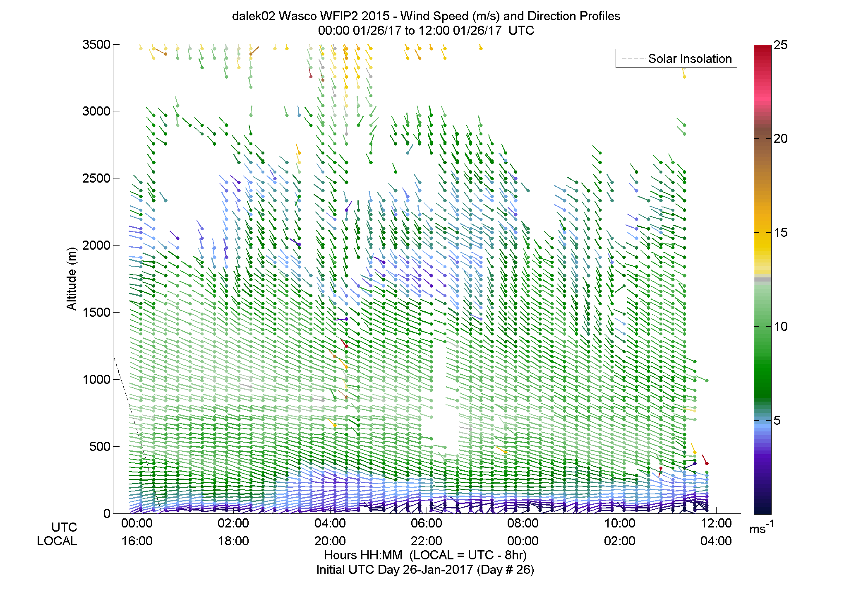Click the colorbar label 10
Screen dimensions: 868x590
(x=780, y=327)
